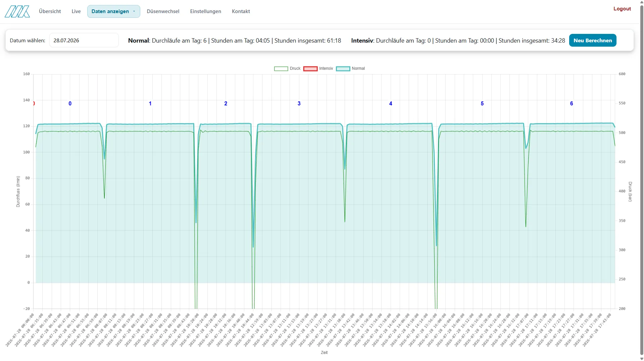644x361 pixels.
Task: Click the date input showing 28.07.2026
Action: [x=84, y=40]
